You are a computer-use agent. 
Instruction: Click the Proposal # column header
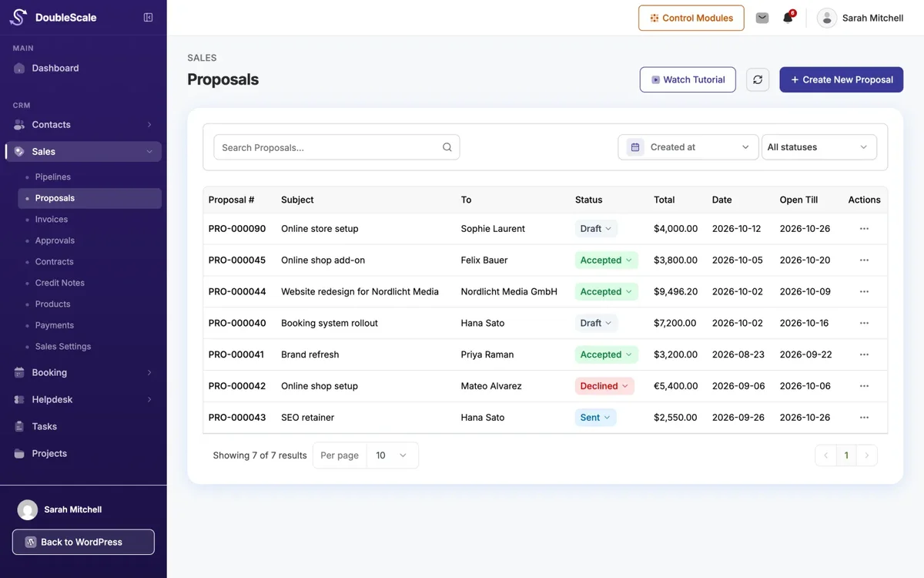pos(231,200)
